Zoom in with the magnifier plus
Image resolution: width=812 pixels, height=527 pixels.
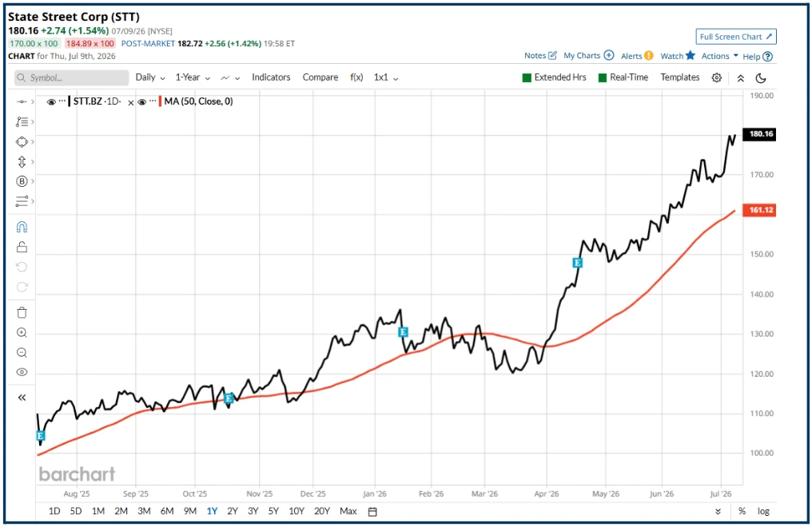22,332
